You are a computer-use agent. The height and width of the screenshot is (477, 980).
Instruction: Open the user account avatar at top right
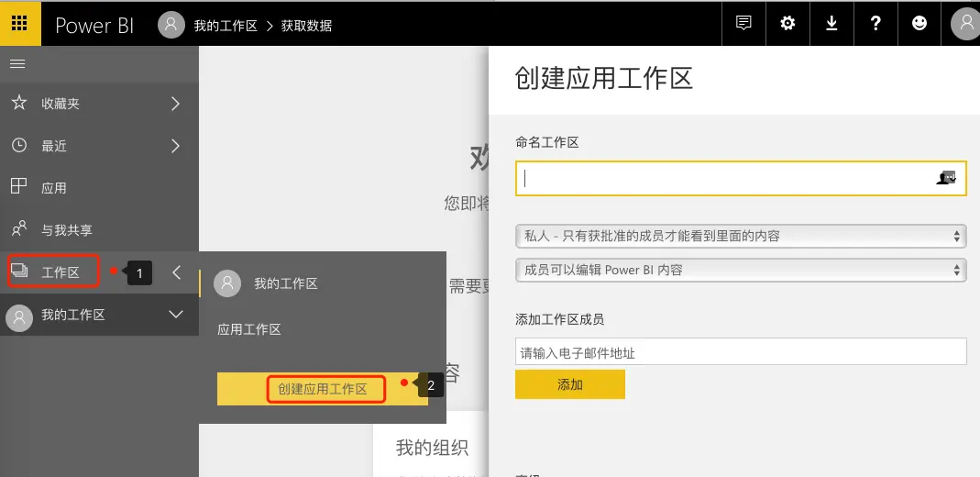coord(965,25)
